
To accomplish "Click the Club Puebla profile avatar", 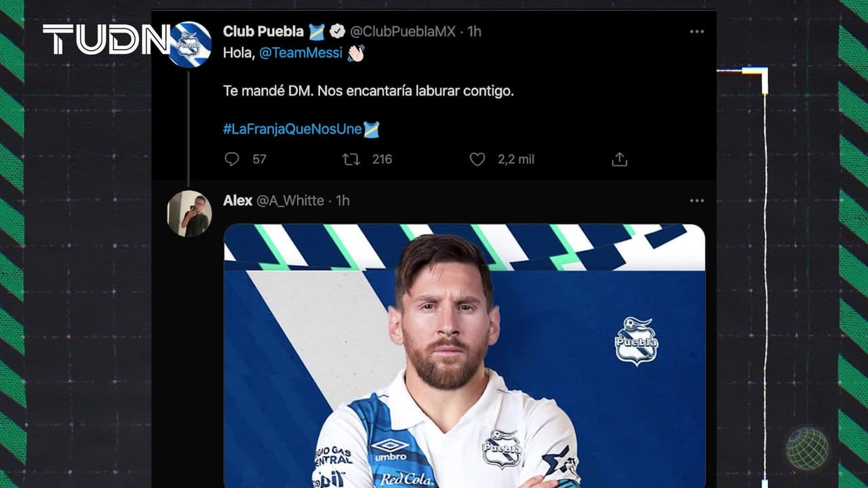I will pos(191,45).
